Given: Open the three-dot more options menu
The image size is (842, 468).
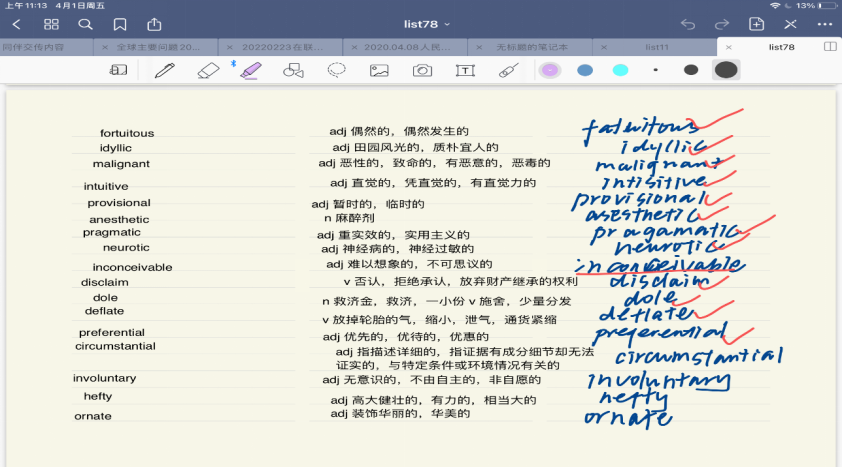Looking at the screenshot, I should coord(825,23).
